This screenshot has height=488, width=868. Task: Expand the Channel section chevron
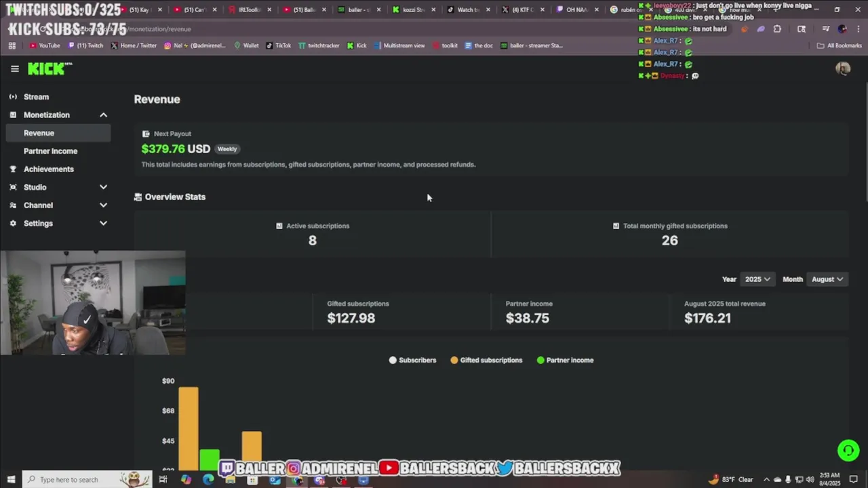(104, 205)
